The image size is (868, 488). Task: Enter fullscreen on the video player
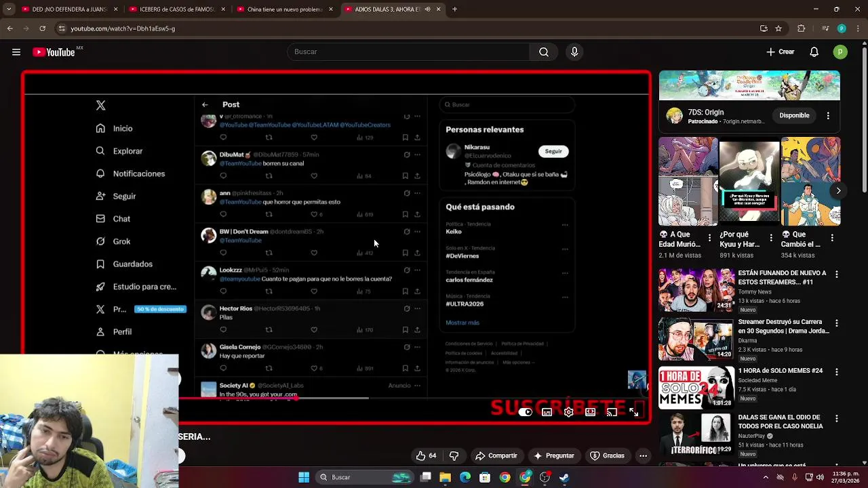tap(634, 412)
